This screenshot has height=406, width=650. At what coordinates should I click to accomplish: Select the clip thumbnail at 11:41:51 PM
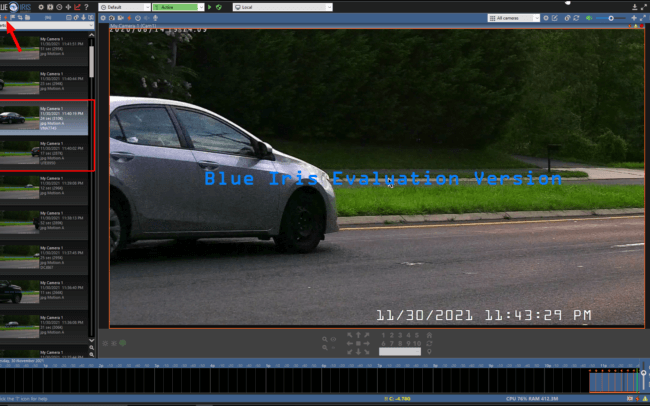coord(19,48)
